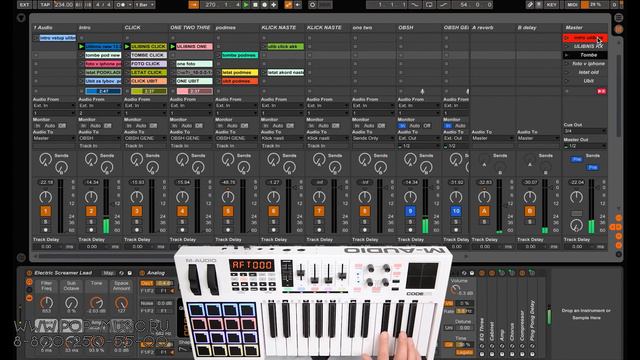Viewport: 640px width, 360px height.
Task: Toggle track activator 3 on CLICK track
Action: pos(137,211)
